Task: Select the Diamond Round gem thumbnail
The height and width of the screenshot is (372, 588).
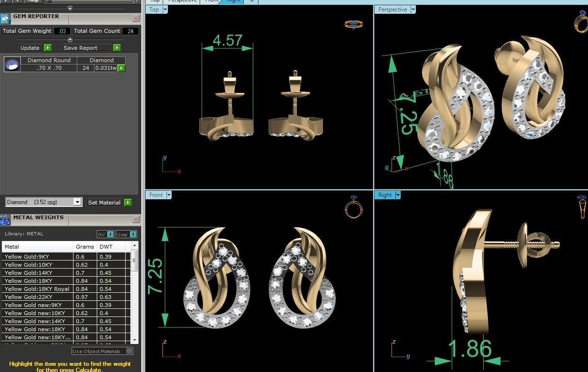Action: point(12,64)
